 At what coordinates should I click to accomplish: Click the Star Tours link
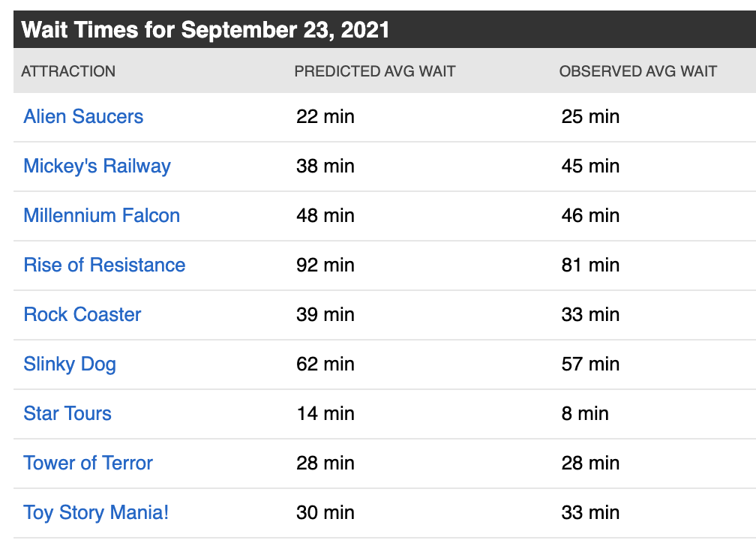pos(67,413)
